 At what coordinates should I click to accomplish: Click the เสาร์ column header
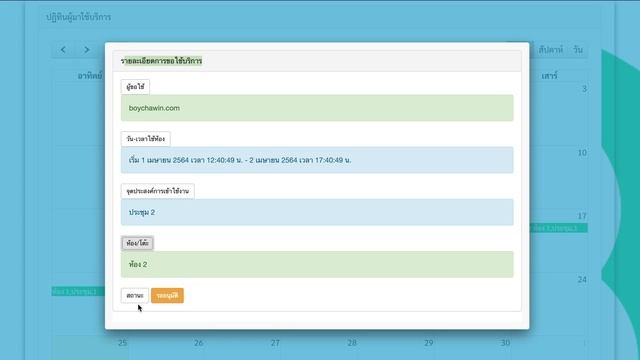(549, 76)
